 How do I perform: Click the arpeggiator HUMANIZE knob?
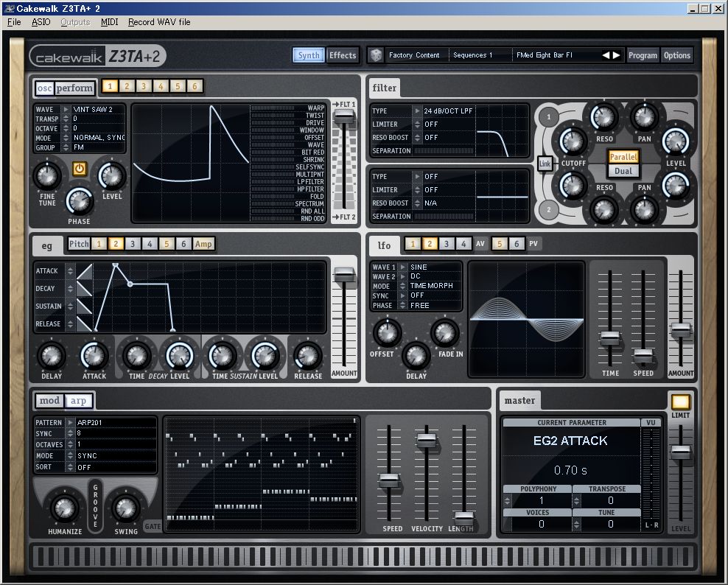click(65, 508)
